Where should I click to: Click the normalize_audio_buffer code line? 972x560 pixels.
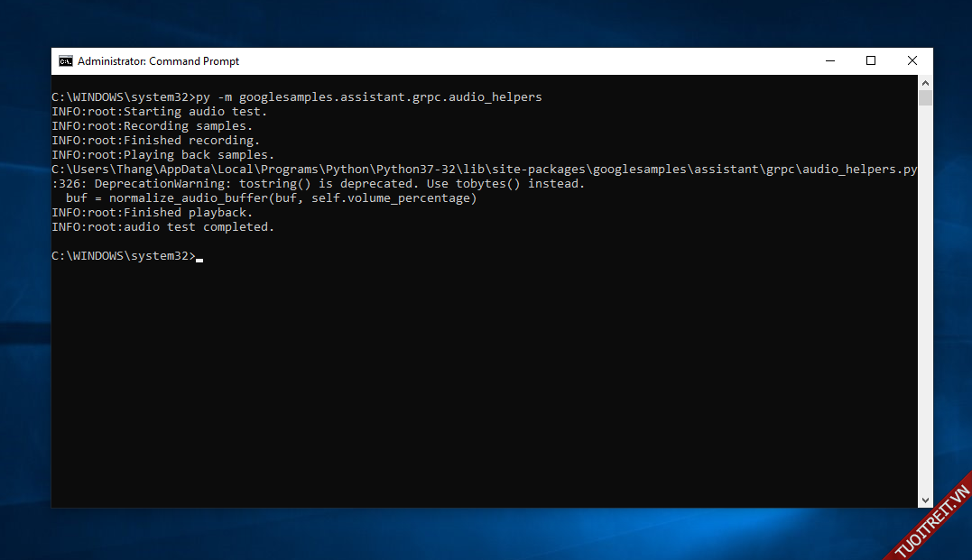coord(271,198)
